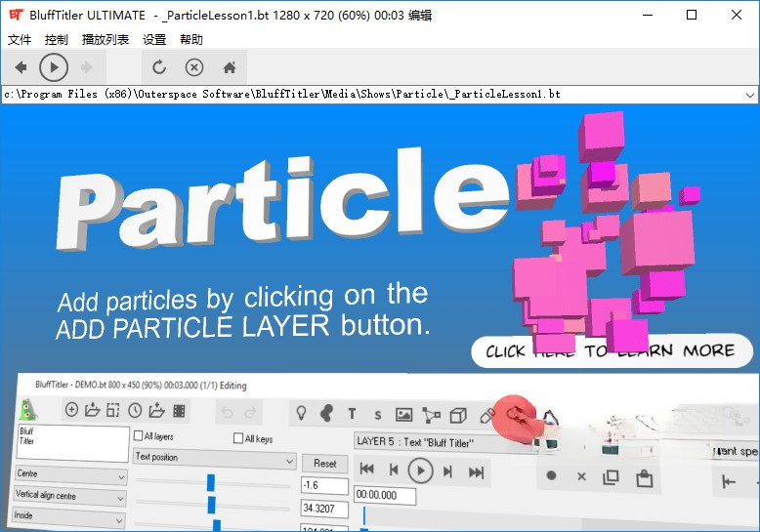
Task: Click the Bluff Titler text edit box
Action: coord(73,442)
